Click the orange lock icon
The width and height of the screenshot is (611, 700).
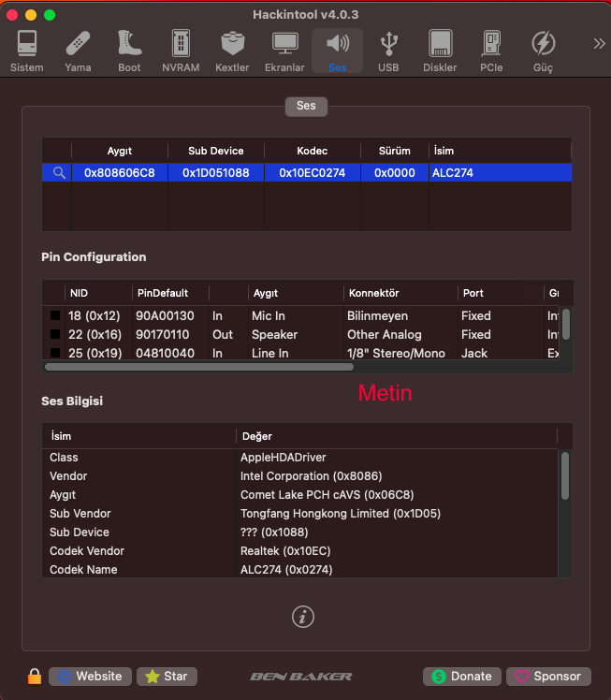[x=35, y=677]
